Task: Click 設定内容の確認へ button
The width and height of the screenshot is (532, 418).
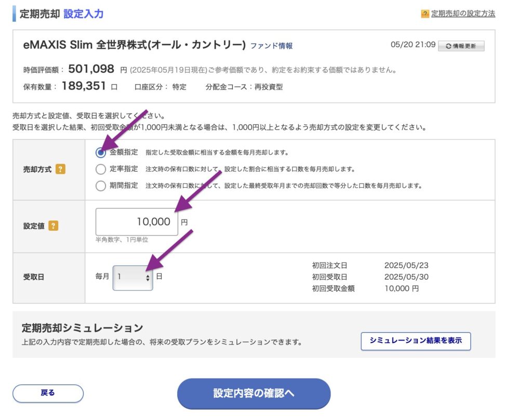Action: 254,393
